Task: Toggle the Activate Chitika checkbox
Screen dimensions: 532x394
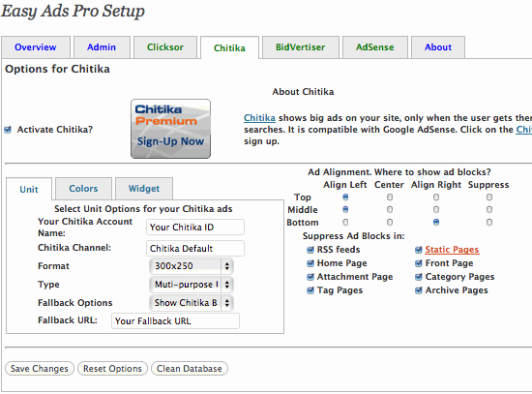Action: (8, 130)
